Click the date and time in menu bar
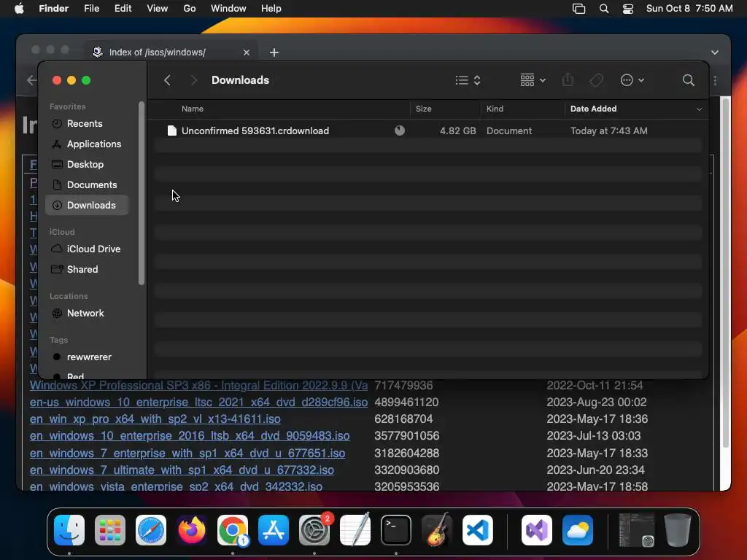The image size is (747, 560). pyautogui.click(x=689, y=9)
